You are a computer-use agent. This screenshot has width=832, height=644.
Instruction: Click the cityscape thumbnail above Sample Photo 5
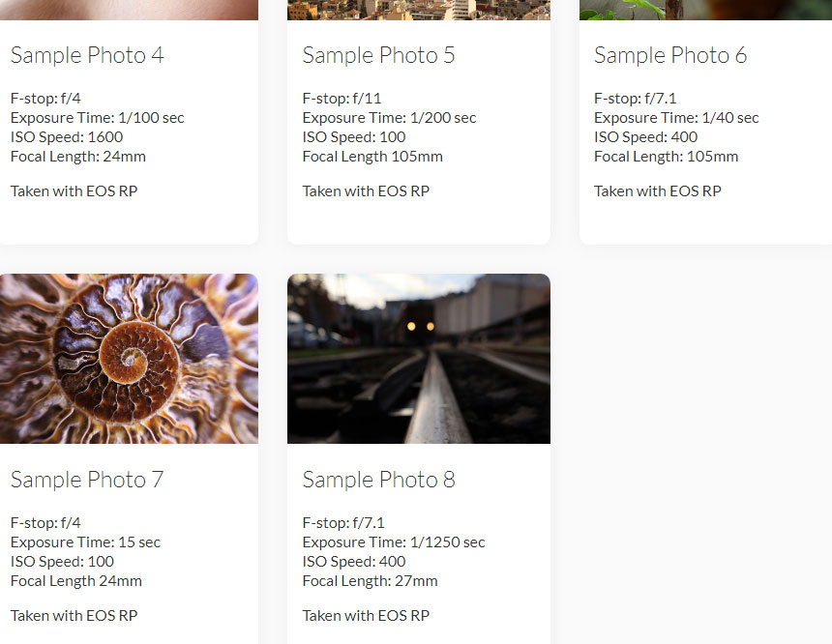click(x=418, y=10)
